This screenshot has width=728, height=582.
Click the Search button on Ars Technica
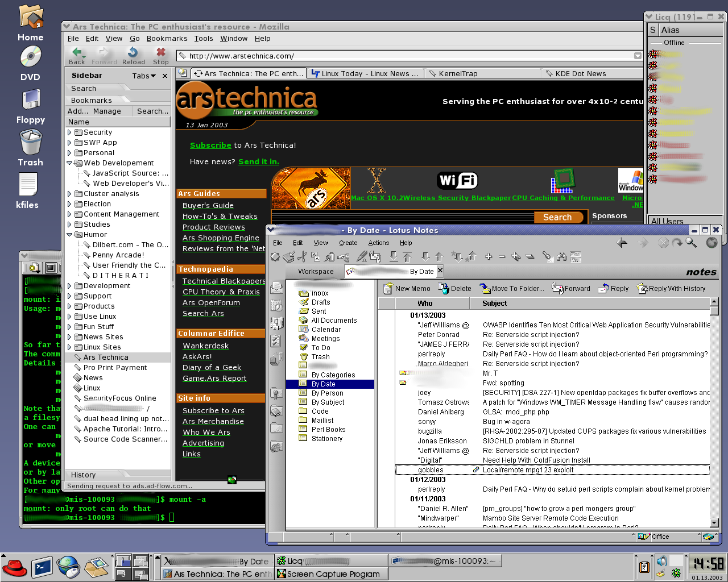[558, 217]
